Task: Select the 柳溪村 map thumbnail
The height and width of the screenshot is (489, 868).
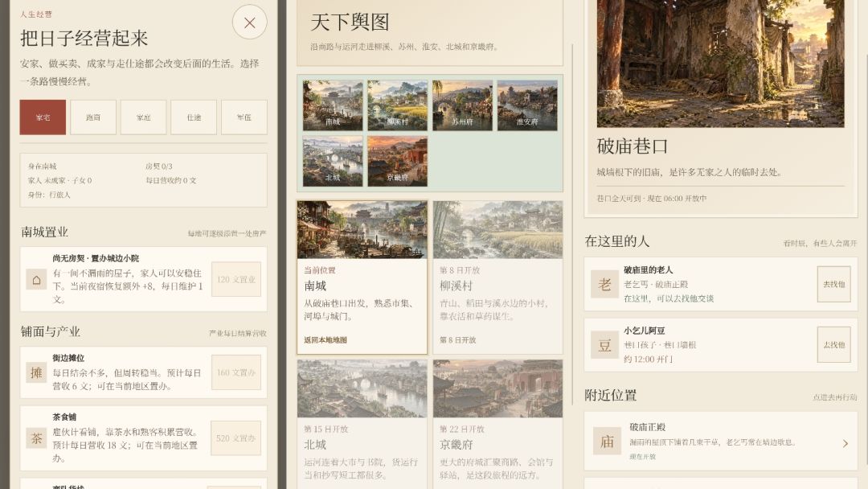Action: 398,105
